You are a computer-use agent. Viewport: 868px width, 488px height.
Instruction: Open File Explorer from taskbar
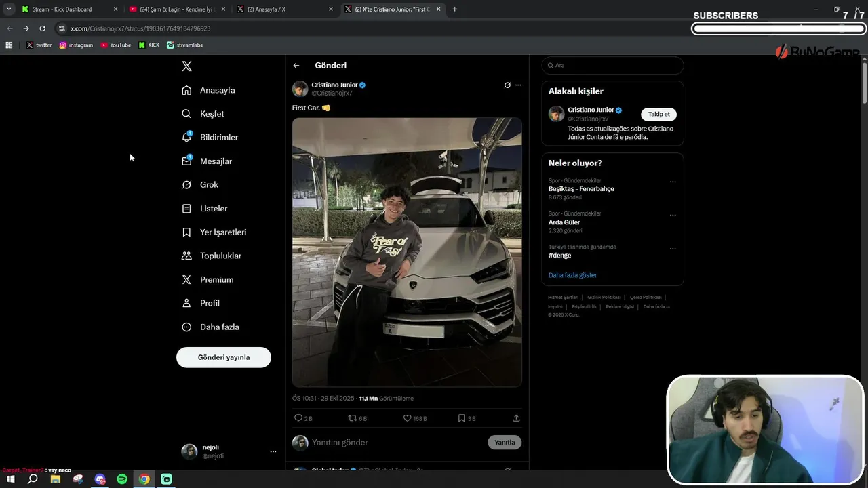(55, 479)
